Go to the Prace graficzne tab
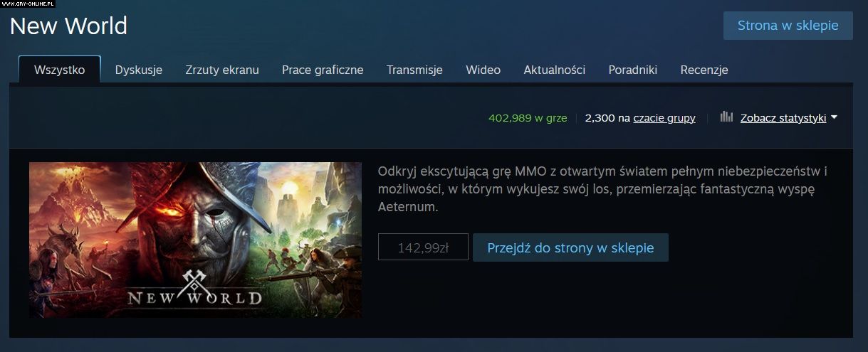Viewport: 868px width, 352px height. pyautogui.click(x=323, y=70)
